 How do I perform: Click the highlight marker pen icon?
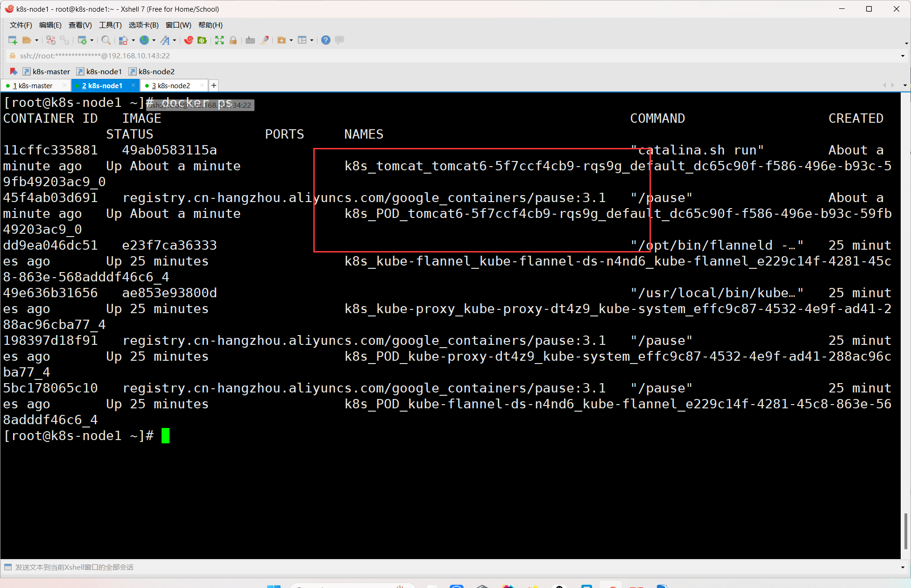tap(264, 40)
